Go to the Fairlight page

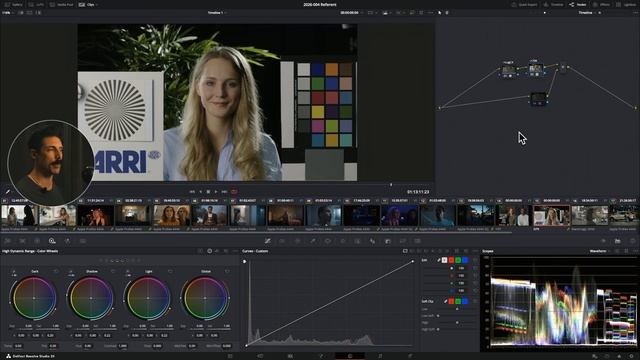pos(380,356)
